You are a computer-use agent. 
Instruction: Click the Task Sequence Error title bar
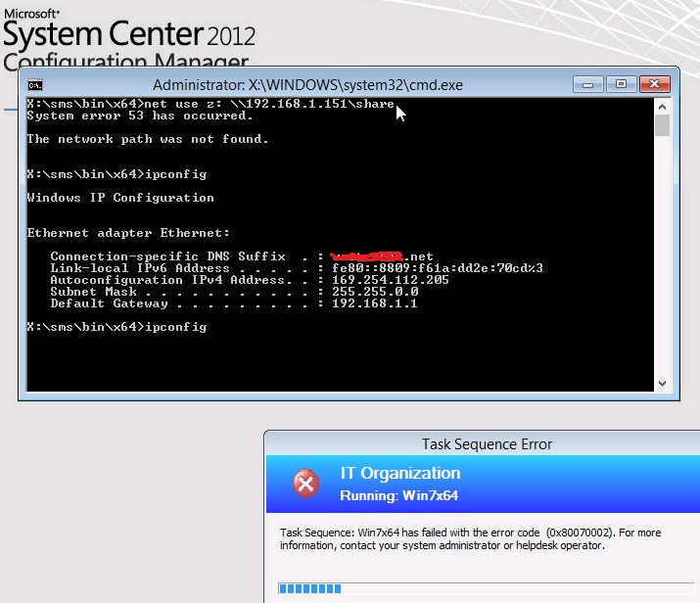483,444
